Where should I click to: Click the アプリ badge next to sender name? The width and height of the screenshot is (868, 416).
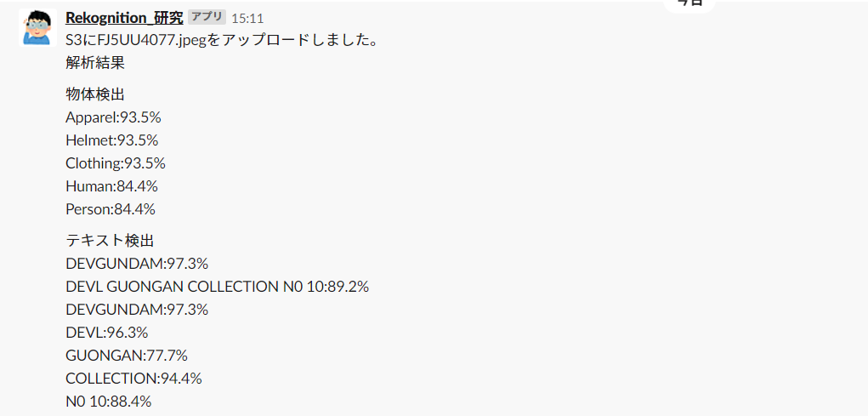[207, 17]
